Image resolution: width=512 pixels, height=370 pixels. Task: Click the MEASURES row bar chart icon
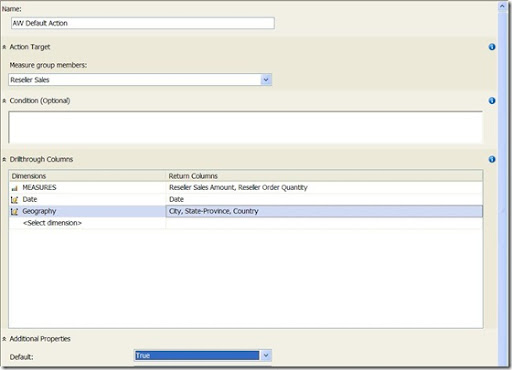(x=14, y=188)
